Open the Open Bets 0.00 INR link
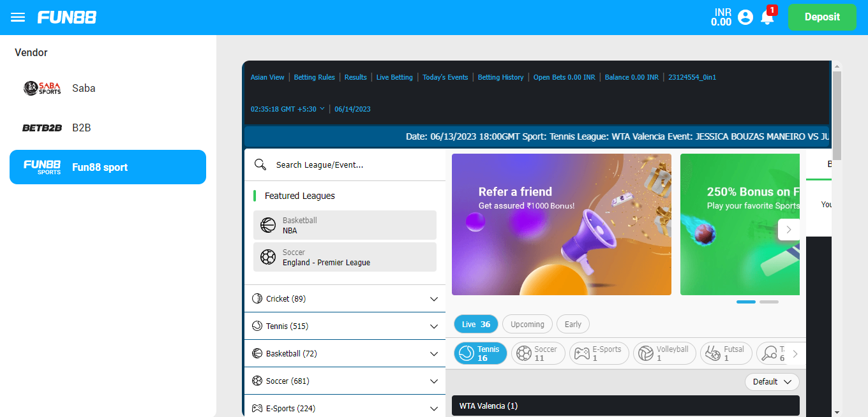The width and height of the screenshot is (868, 417). coord(564,77)
